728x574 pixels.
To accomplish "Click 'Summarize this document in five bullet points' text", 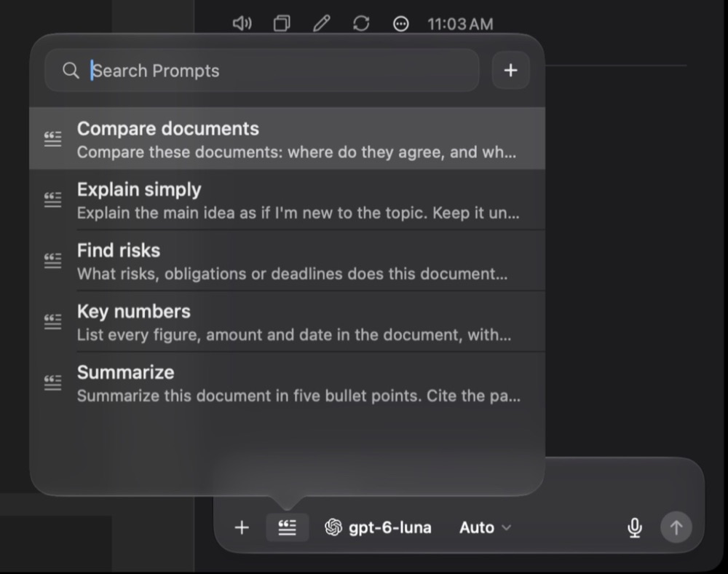I will [x=249, y=396].
